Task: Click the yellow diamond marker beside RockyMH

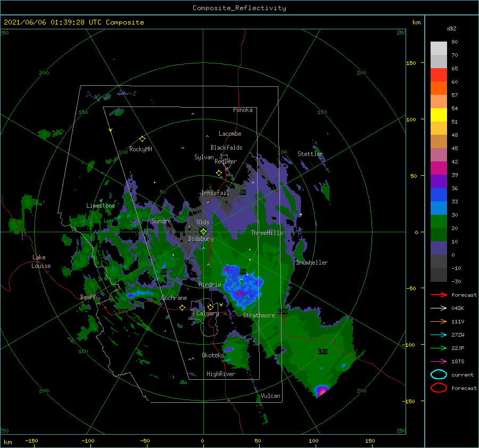Action: [142, 139]
